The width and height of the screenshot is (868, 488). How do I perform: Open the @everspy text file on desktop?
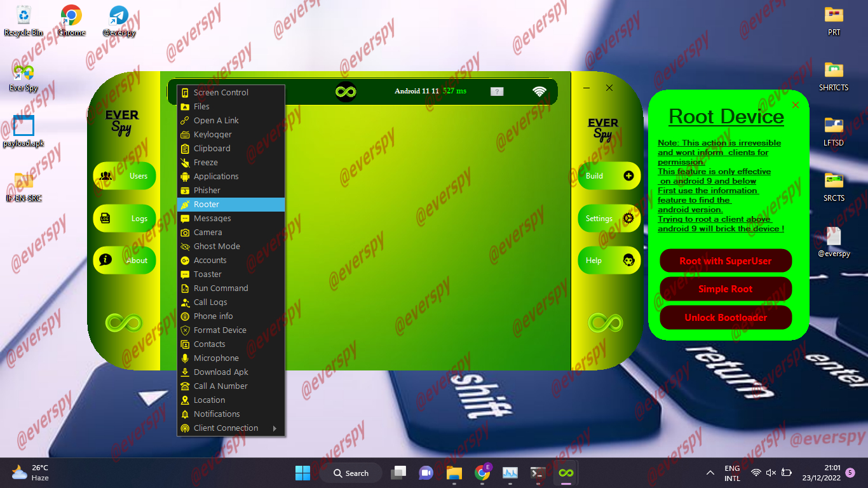834,242
